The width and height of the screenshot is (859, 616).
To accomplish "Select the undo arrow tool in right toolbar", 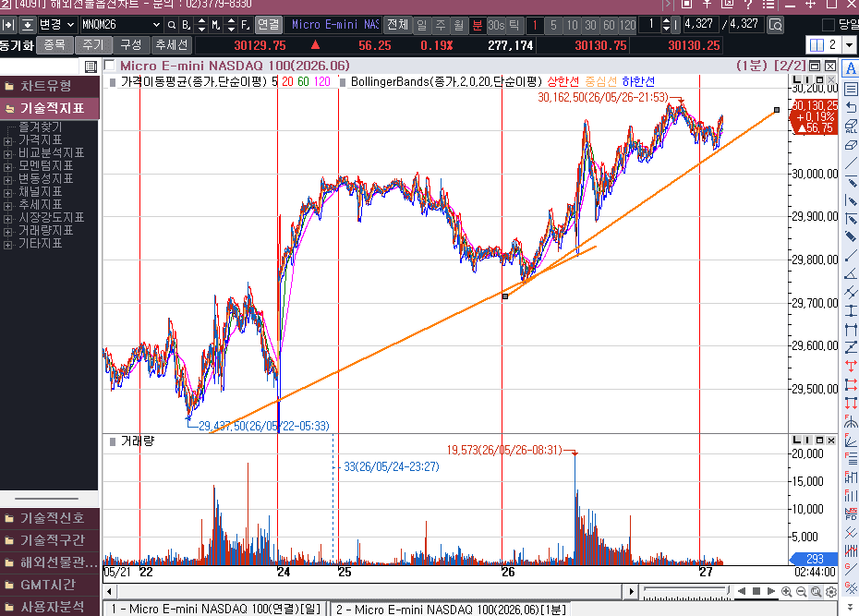I will [851, 107].
